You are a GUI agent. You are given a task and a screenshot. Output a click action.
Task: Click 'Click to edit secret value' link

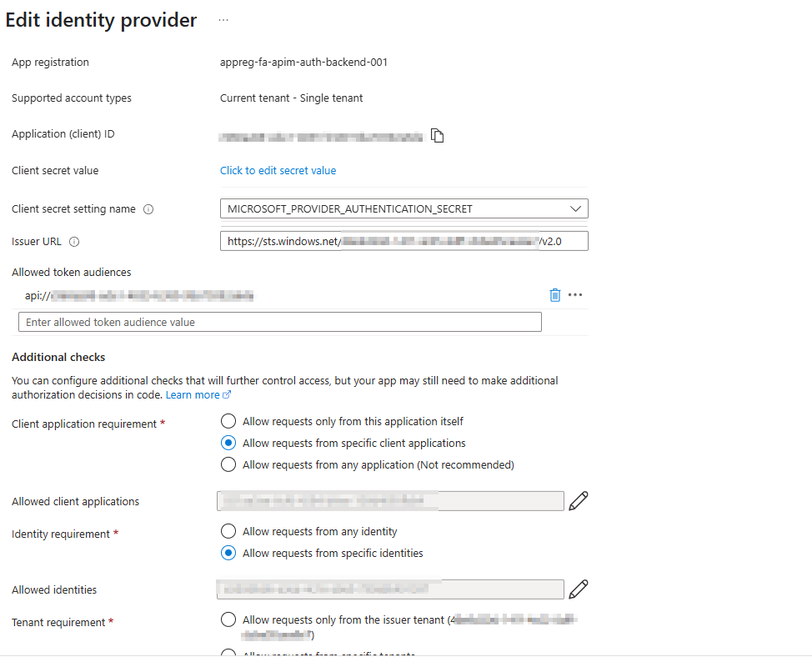pyautogui.click(x=278, y=170)
